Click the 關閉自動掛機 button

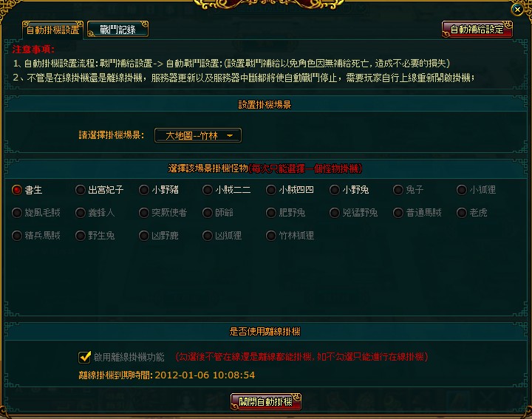pos(266,402)
